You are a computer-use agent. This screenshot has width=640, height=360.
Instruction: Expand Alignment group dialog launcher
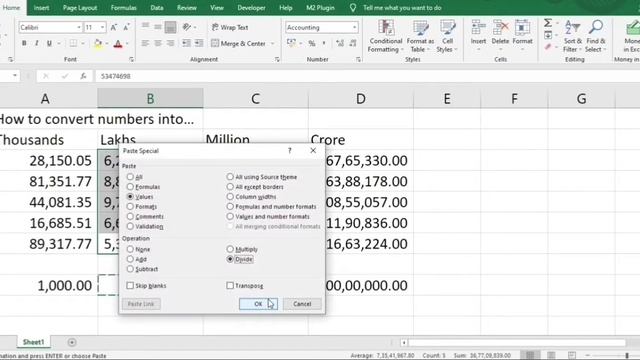point(277,60)
